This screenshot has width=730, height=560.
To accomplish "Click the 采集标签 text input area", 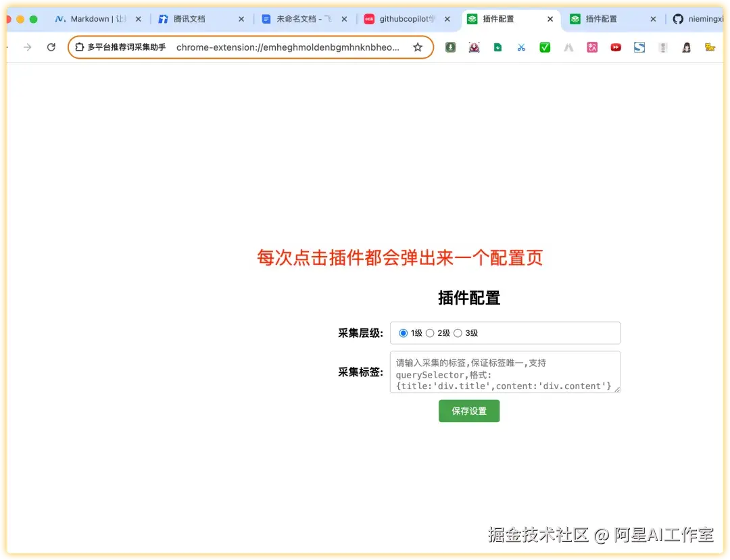I will [504, 372].
